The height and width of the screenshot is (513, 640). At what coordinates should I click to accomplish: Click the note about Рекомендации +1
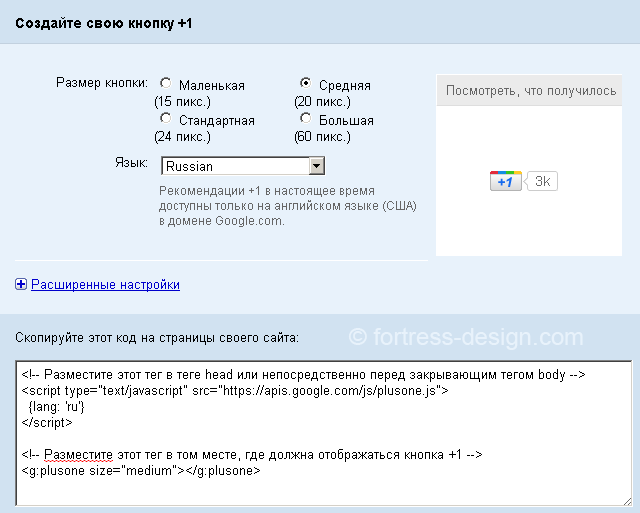tap(288, 206)
